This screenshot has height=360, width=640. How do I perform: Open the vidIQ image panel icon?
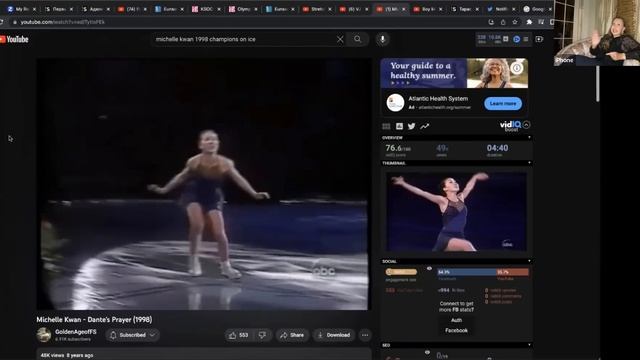(x=399, y=126)
